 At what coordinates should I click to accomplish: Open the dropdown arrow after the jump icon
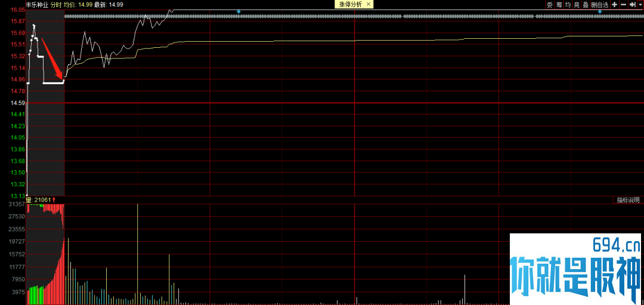tap(640, 5)
